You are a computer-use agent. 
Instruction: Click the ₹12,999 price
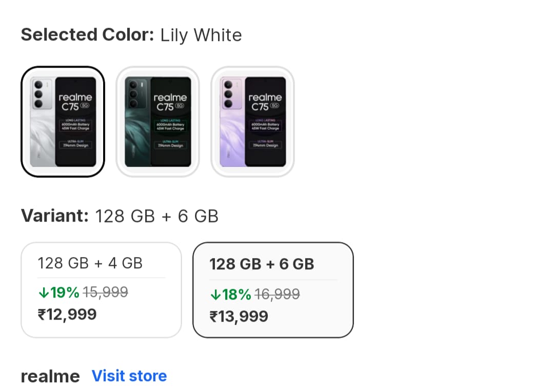coord(67,313)
